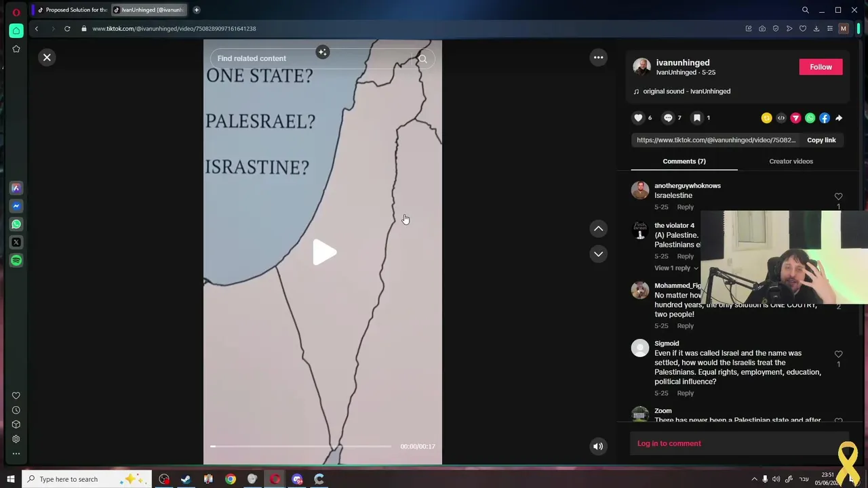Image resolution: width=868 pixels, height=488 pixels.
Task: Open ivanunhinged profile avatar
Action: tap(642, 66)
